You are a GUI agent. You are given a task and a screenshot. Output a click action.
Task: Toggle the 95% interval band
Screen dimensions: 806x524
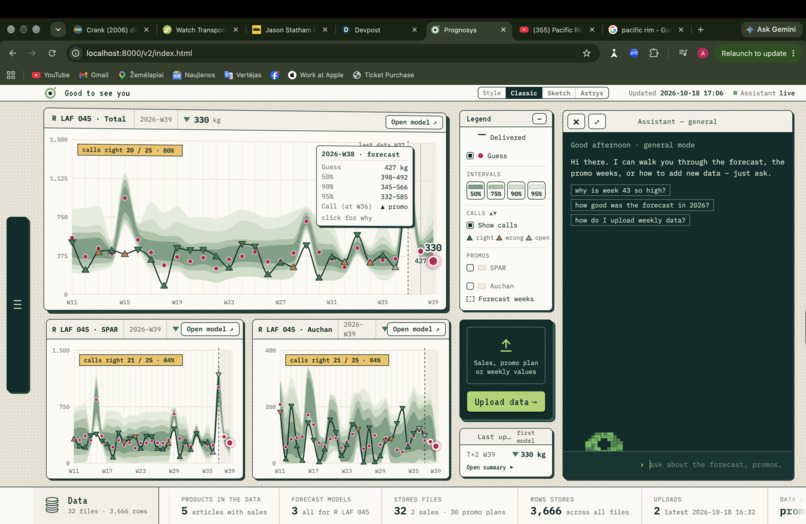(536, 190)
